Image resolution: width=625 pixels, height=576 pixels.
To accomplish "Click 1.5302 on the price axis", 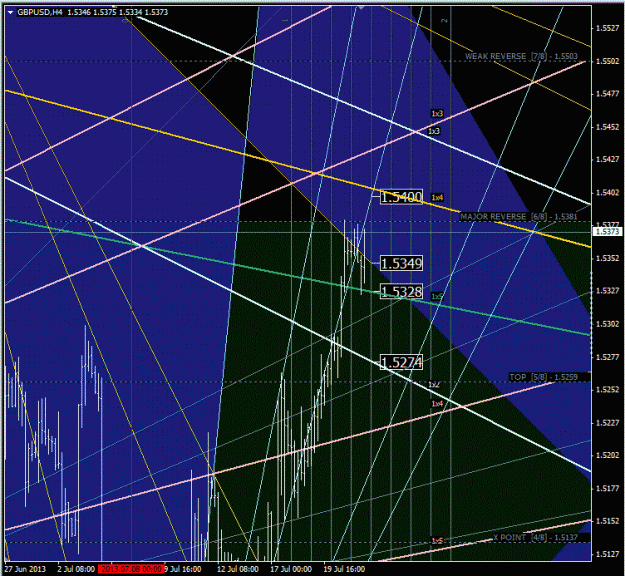I will coord(607,324).
